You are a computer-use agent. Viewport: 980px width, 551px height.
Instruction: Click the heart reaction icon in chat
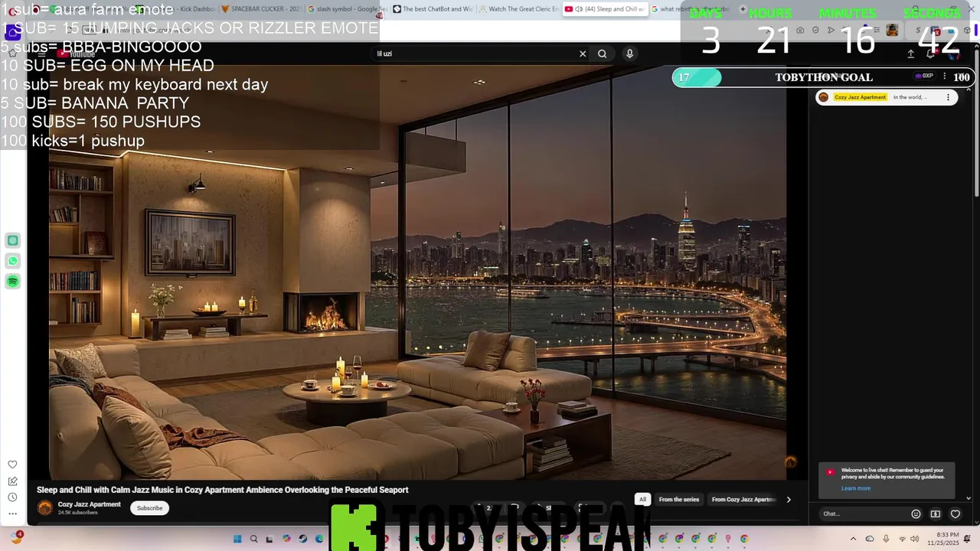[x=955, y=514]
